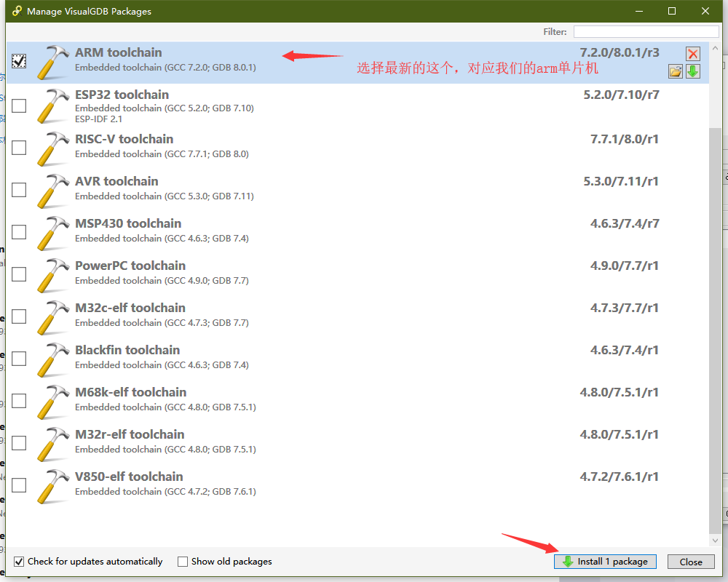Click the RISC-V toolchain hammer icon
728x582 pixels.
coord(53,148)
